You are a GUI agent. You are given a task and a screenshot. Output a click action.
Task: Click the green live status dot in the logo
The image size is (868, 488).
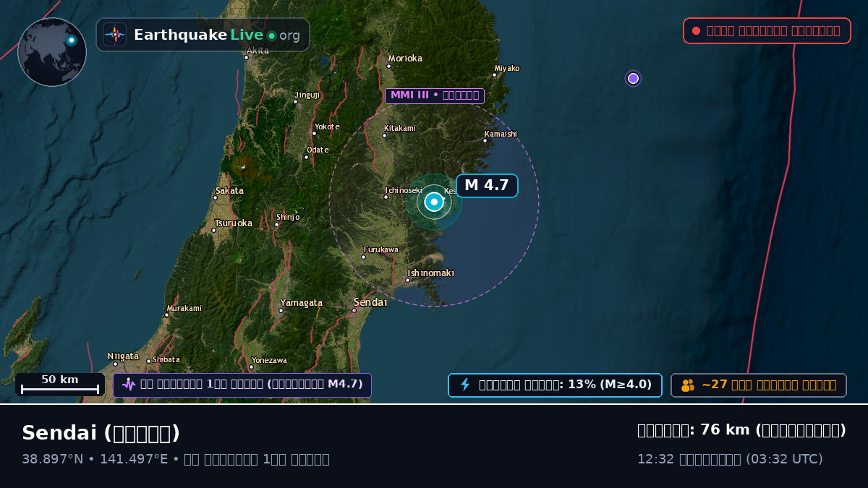(x=271, y=35)
